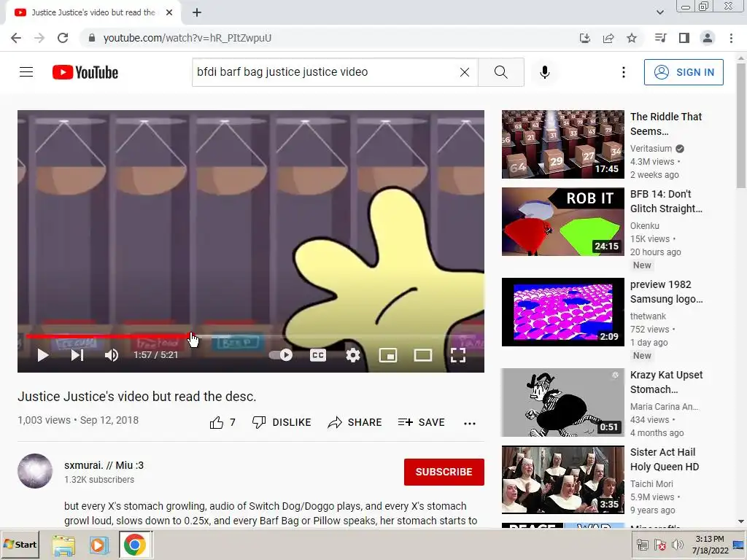Click the Chrome taskbar icon
The width and height of the screenshot is (747, 560).
tap(135, 545)
